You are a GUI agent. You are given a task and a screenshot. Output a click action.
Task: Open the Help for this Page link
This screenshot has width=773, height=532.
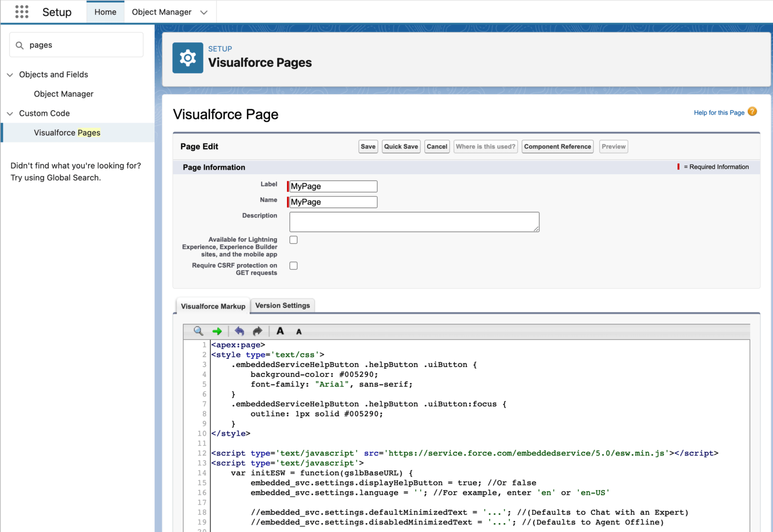tap(719, 112)
